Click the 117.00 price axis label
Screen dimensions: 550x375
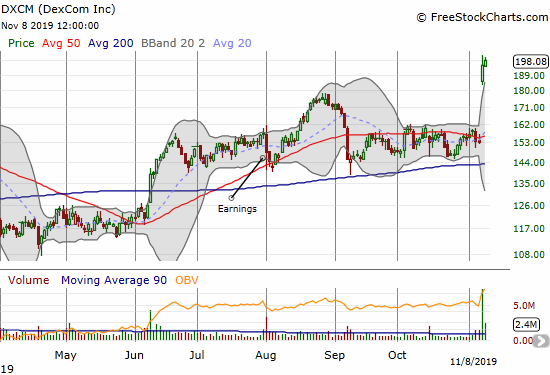(x=529, y=229)
